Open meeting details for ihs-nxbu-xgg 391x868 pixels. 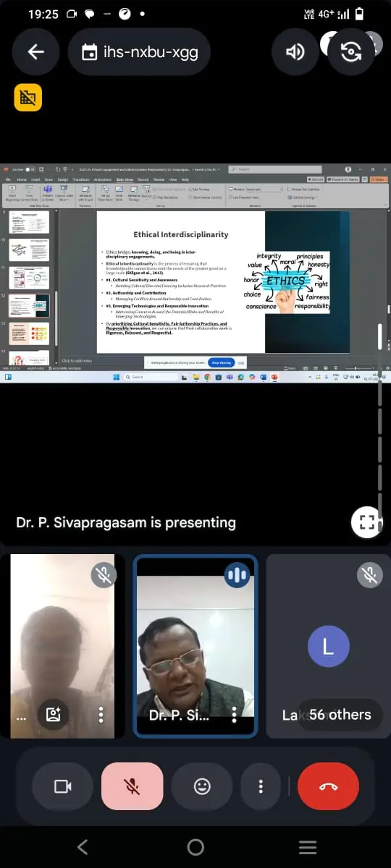[140, 52]
